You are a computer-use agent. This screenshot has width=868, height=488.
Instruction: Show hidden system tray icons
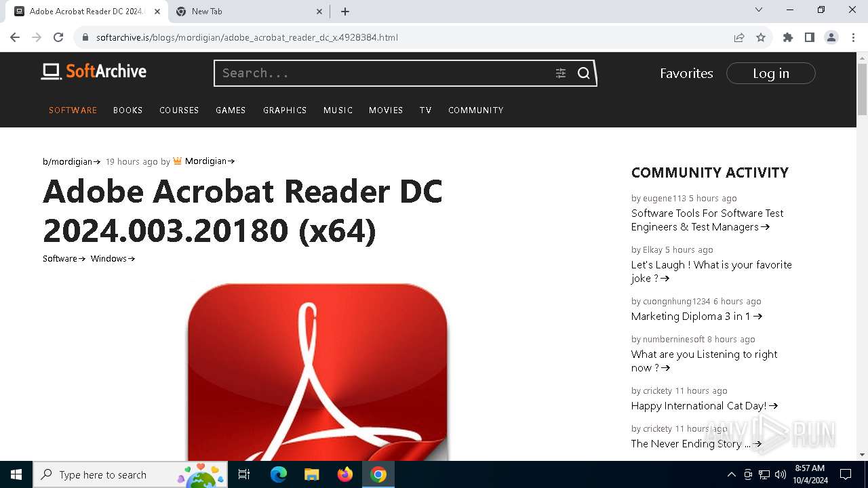731,474
